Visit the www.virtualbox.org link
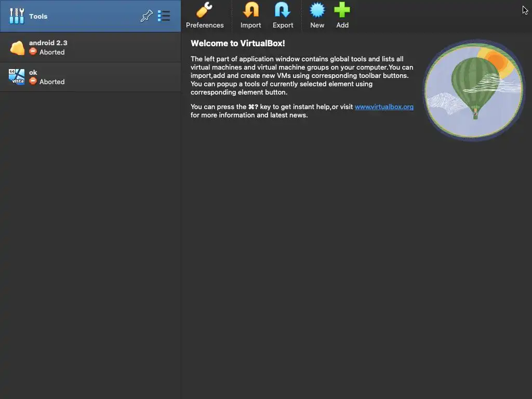Viewport: 532px width, 399px height. click(384, 107)
